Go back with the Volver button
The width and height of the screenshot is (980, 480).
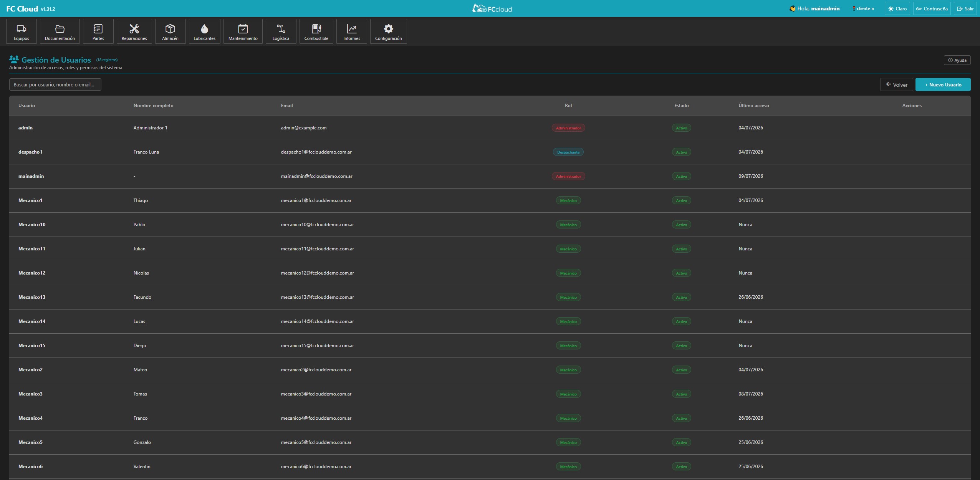(897, 84)
